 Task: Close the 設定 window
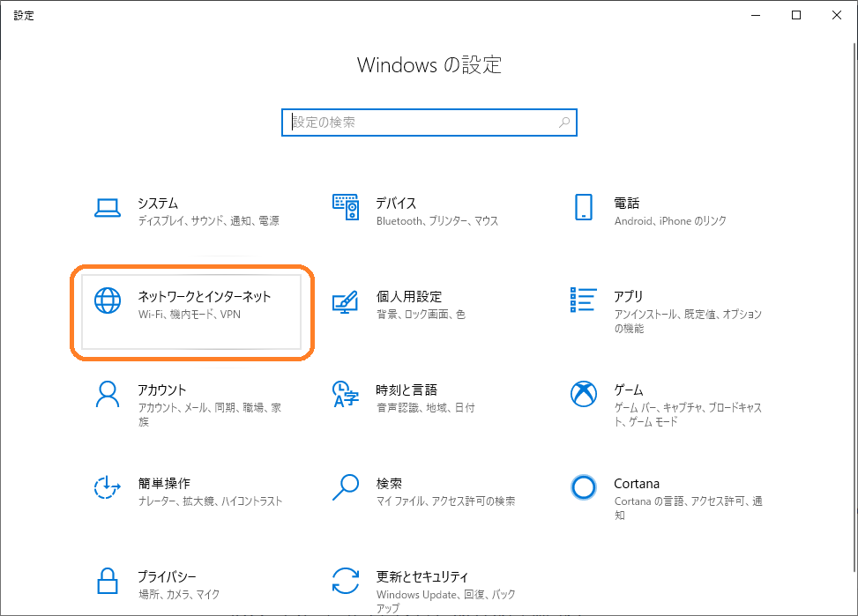[837, 15]
